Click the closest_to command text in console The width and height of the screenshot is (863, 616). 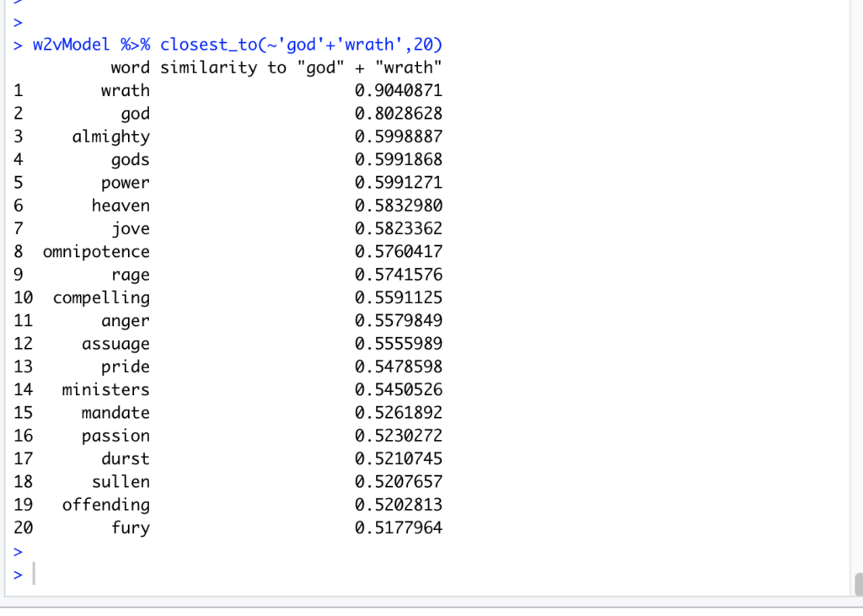click(x=301, y=45)
